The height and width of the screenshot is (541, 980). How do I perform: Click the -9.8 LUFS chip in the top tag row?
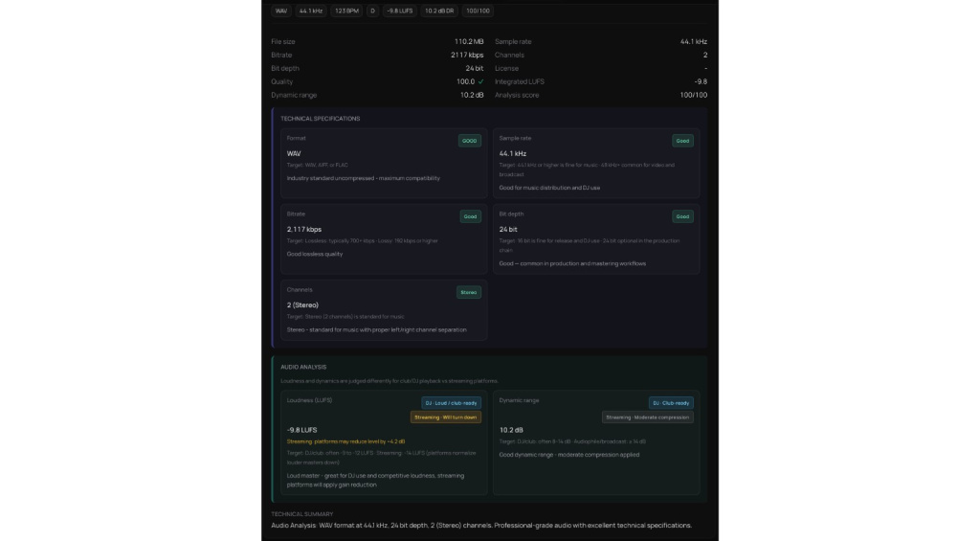(399, 11)
